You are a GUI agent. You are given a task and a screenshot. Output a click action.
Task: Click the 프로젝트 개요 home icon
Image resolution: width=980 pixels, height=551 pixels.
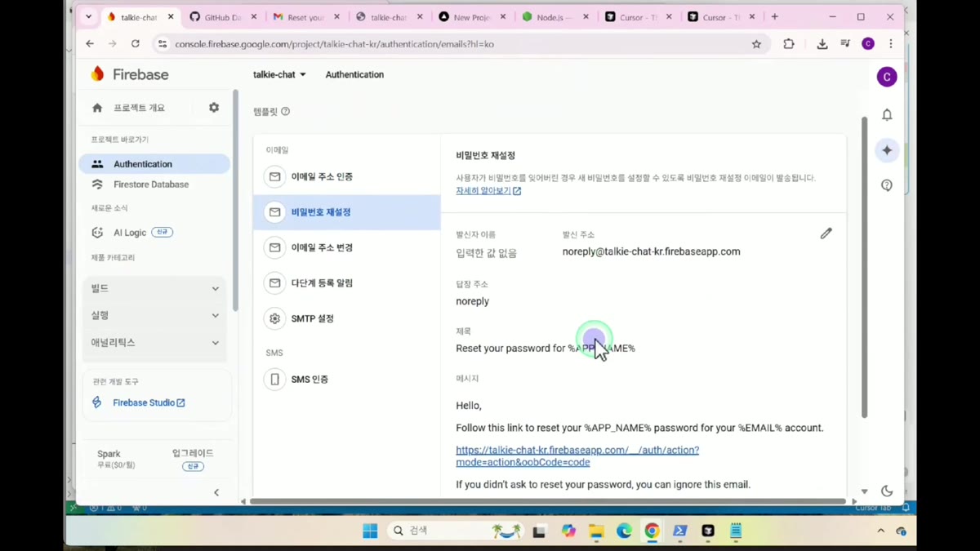click(97, 108)
